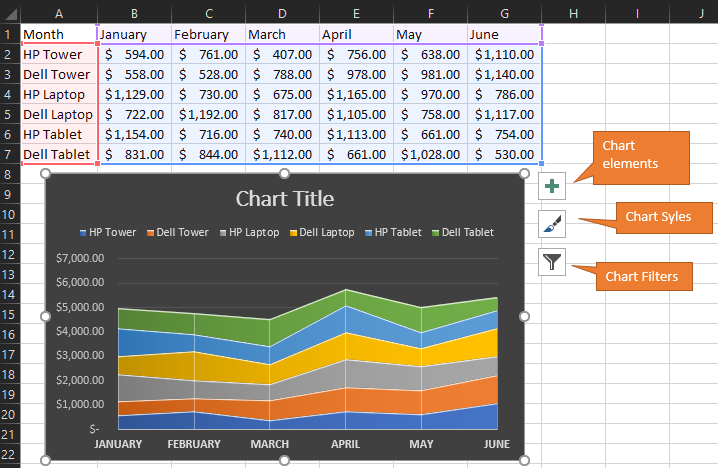Click the chart's left-middle resize handle
This screenshot has height=468, width=718.
pos(45,316)
